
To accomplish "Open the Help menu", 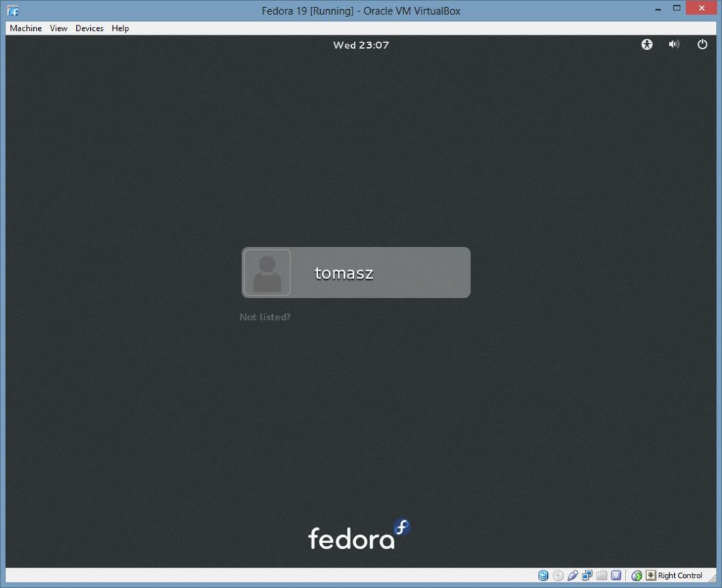I will pos(120,28).
